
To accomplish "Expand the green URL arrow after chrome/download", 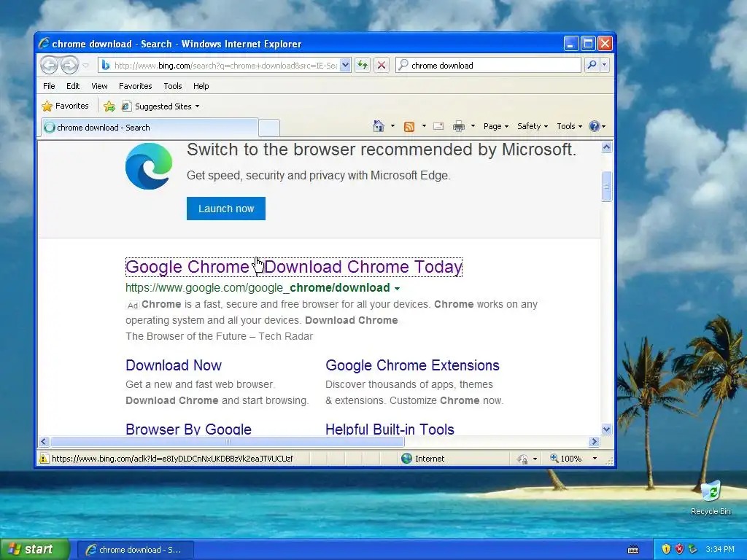I will (398, 289).
